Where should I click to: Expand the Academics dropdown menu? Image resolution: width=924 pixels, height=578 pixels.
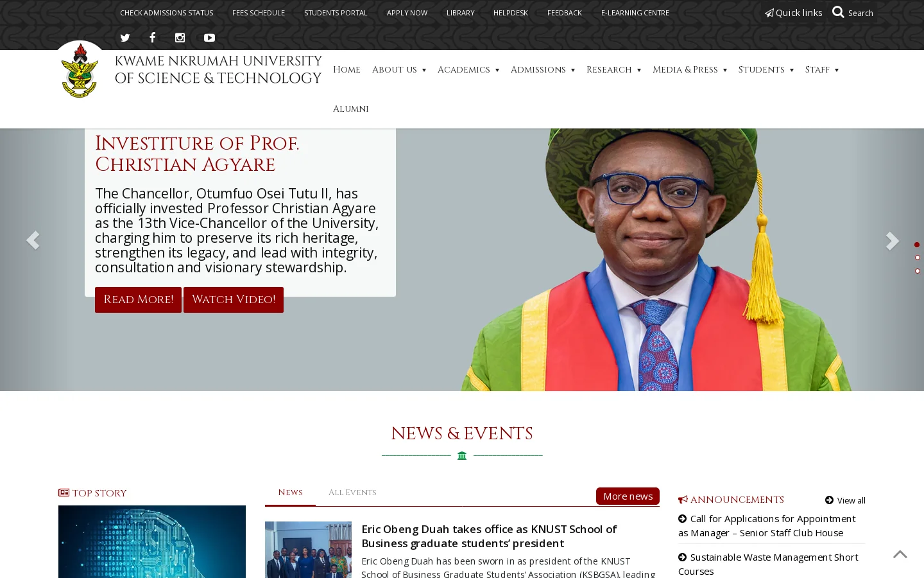coord(468,70)
